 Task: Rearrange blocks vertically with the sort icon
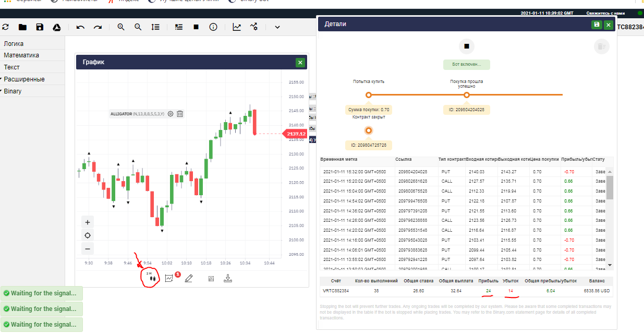click(155, 27)
